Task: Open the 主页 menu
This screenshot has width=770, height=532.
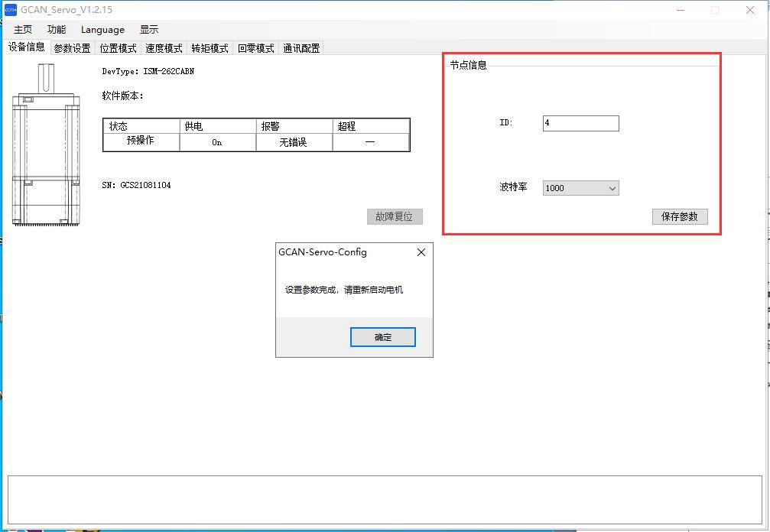Action: click(23, 30)
